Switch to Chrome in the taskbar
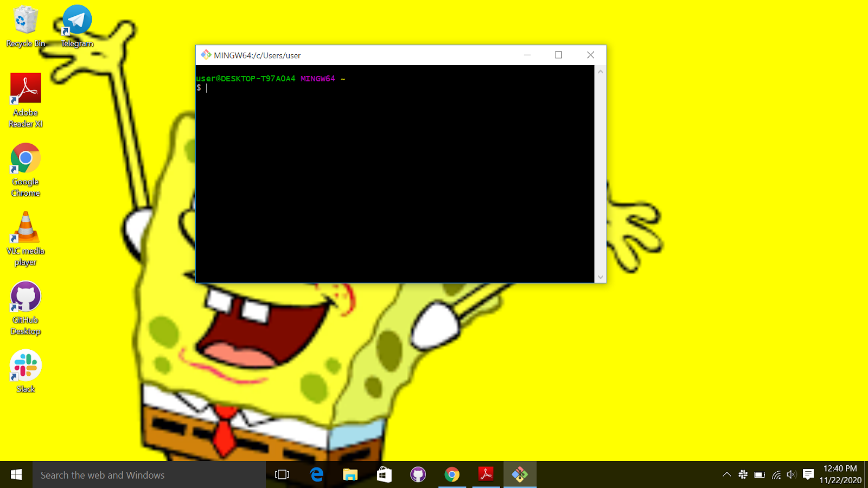Screen dimensions: 868x488 click(452, 475)
